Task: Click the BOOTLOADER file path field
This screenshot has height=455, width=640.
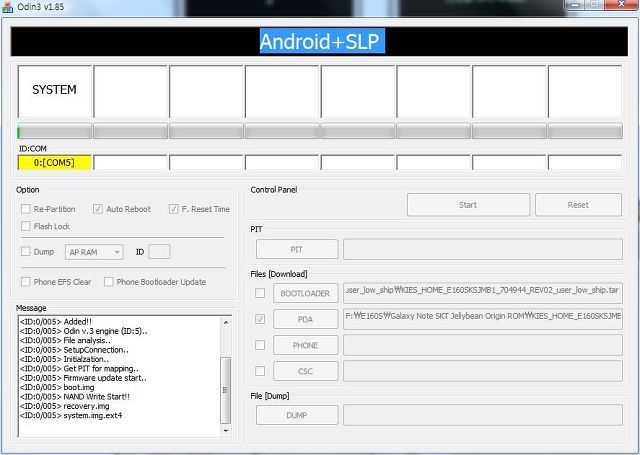Action: [x=483, y=293]
